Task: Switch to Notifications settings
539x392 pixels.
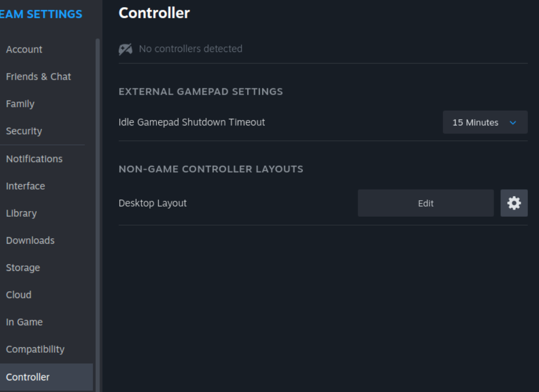Action: click(34, 159)
